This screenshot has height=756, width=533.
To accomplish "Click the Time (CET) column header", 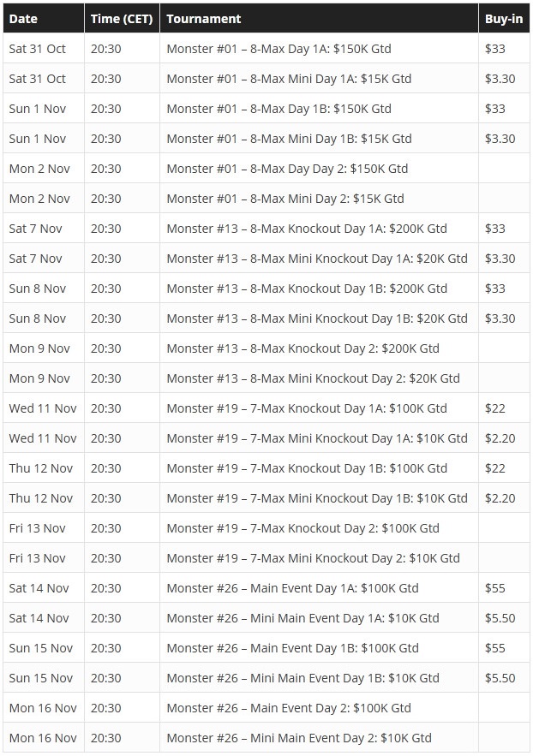I will [122, 18].
